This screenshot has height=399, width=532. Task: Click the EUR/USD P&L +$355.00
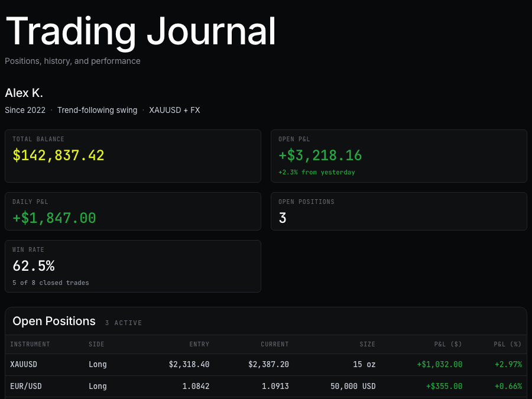click(x=444, y=387)
